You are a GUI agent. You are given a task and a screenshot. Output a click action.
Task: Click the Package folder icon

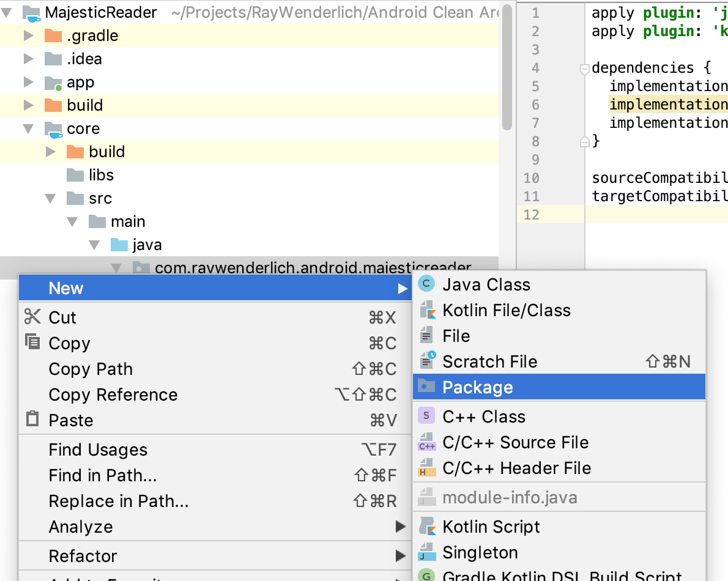(x=426, y=386)
